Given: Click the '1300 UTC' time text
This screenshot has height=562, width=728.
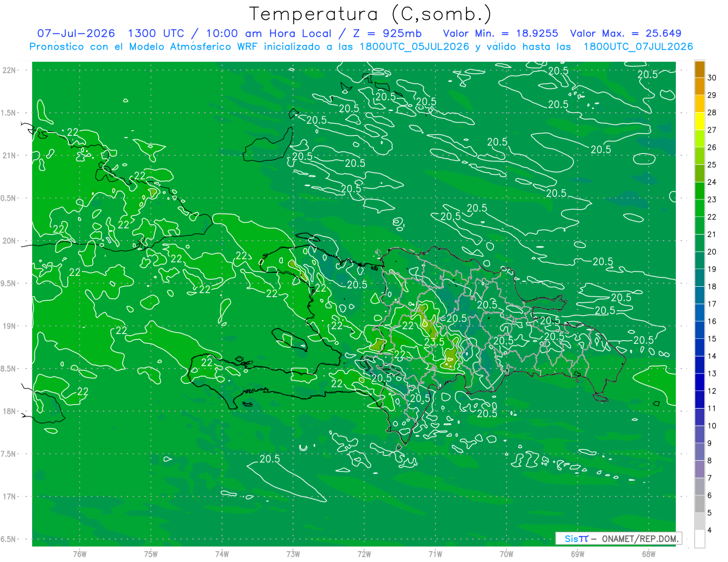Looking at the screenshot, I should [155, 33].
